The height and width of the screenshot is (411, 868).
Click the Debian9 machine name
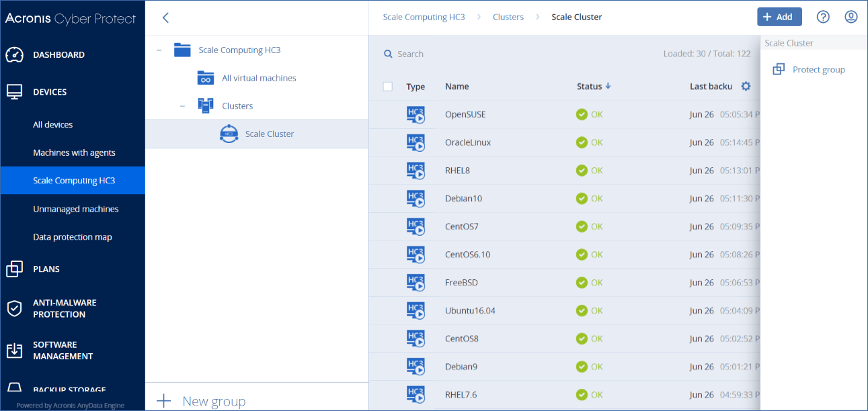coord(461,367)
